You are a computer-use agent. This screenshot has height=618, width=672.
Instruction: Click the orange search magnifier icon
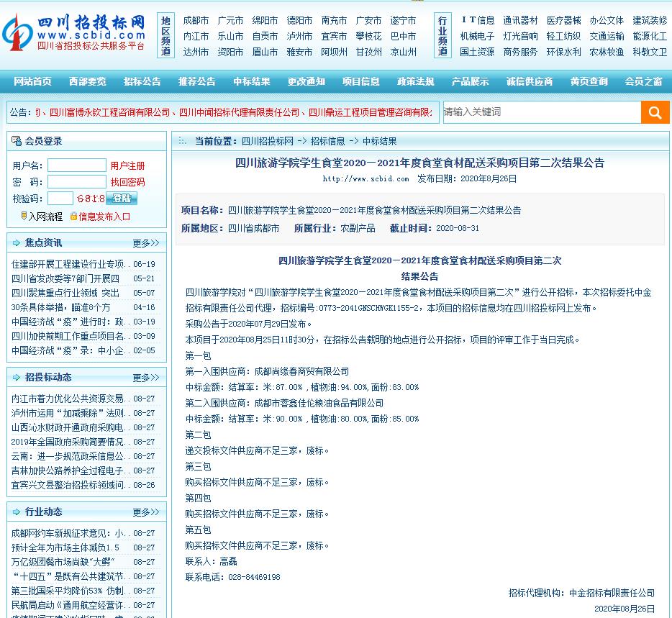tap(655, 112)
